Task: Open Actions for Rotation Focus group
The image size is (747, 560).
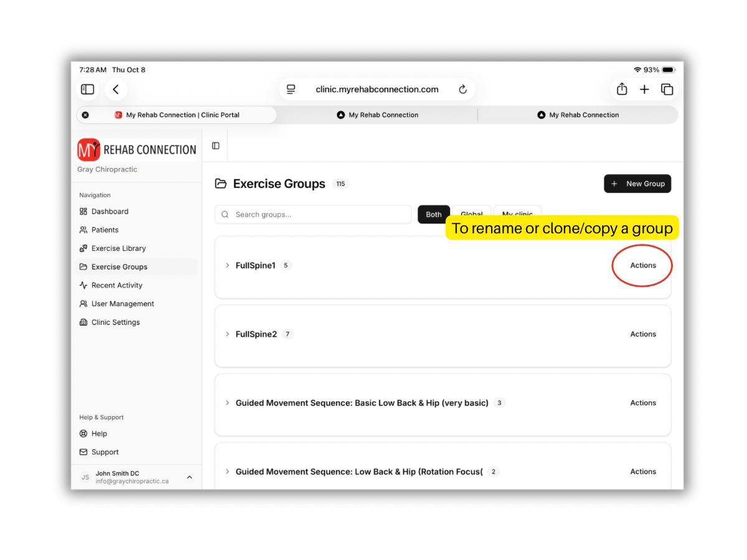Action: 643,472
